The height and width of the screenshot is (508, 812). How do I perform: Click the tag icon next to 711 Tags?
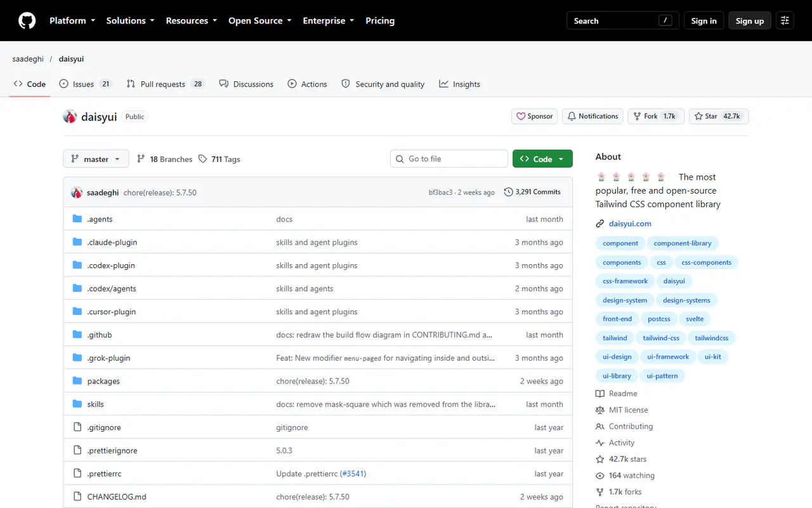coord(202,159)
